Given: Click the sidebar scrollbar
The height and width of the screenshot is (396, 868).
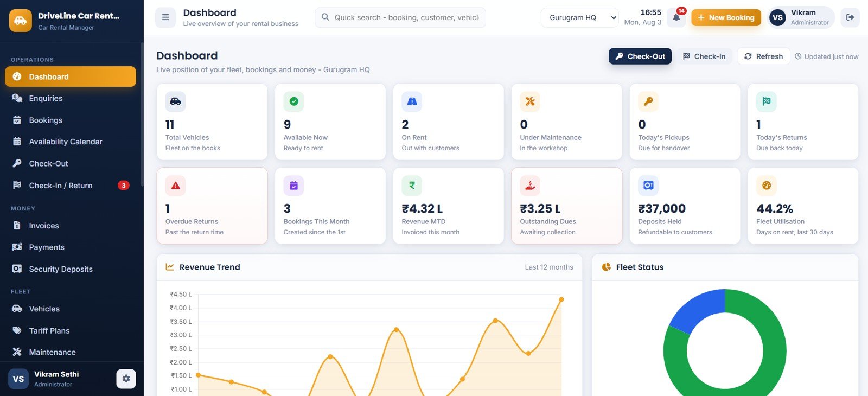Looking at the screenshot, I should pos(142,114).
